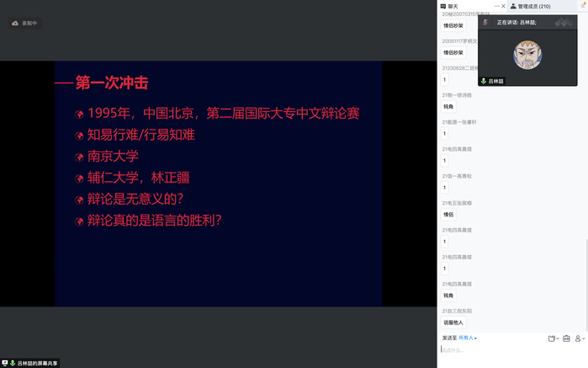Focus the chat message input field

[512, 350]
